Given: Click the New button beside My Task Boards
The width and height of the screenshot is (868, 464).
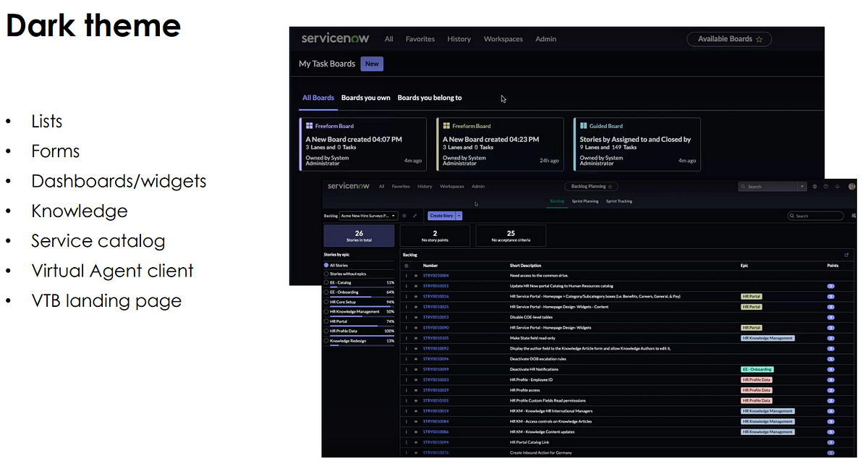Looking at the screenshot, I should click(x=372, y=64).
